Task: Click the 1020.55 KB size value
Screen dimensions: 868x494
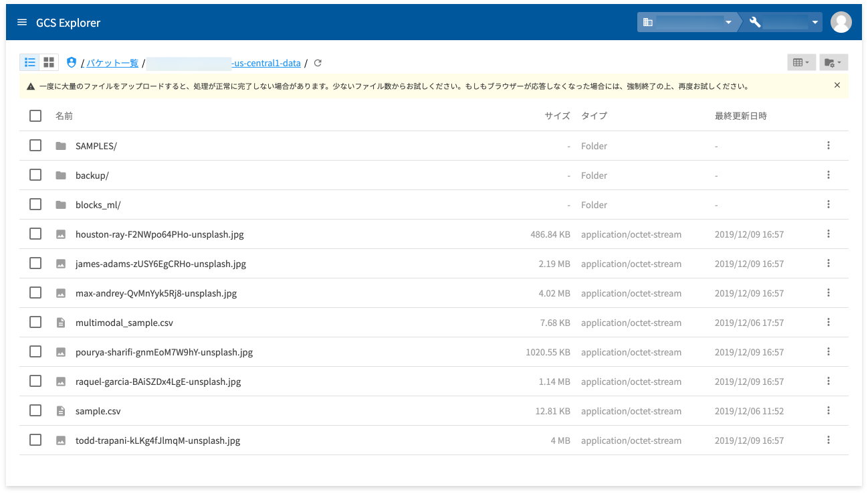Action: 548,352
